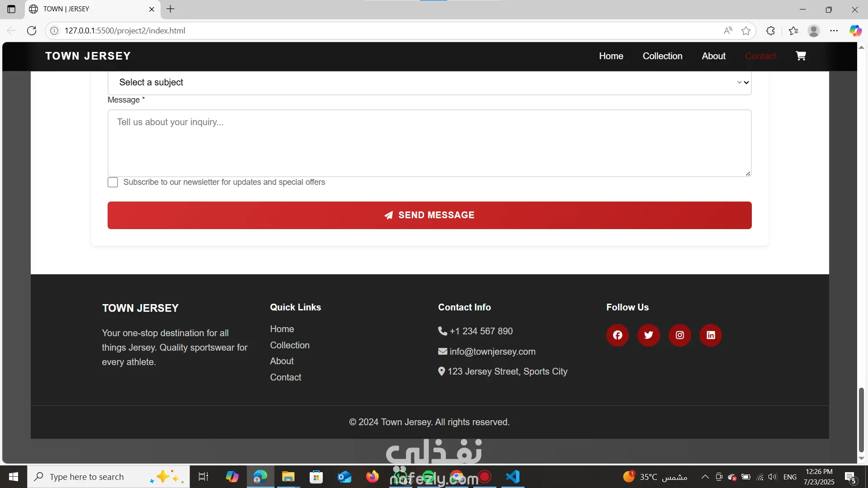This screenshot has width=868, height=488.
Task: Open the Instagram social icon
Action: [x=679, y=335]
